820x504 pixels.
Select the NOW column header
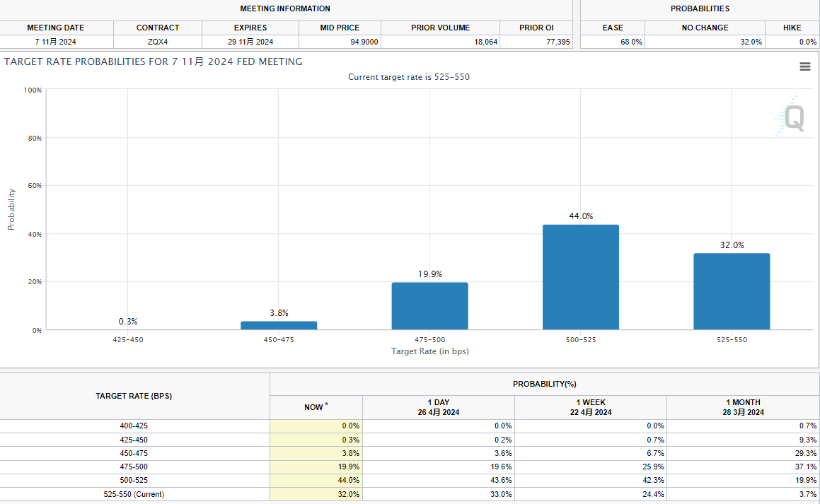click(x=316, y=407)
